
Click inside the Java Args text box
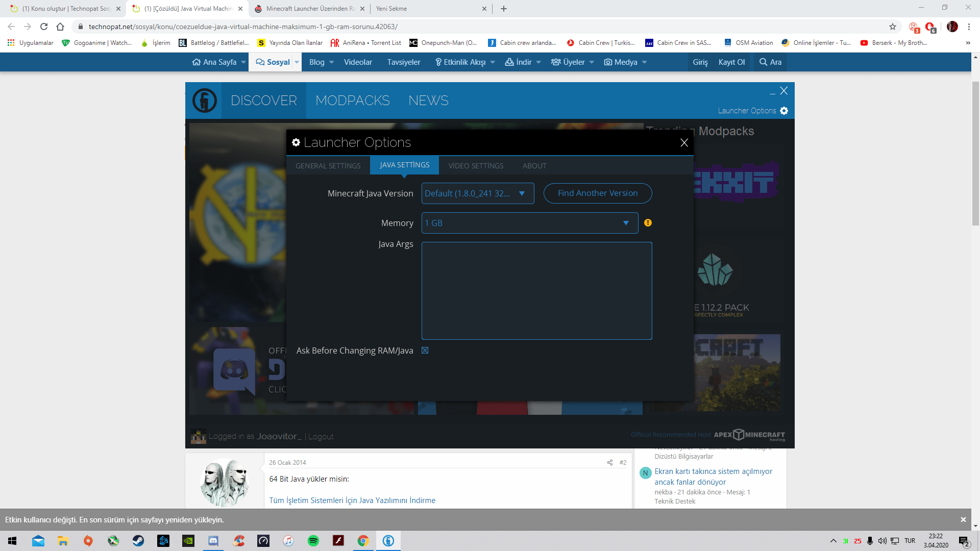536,291
